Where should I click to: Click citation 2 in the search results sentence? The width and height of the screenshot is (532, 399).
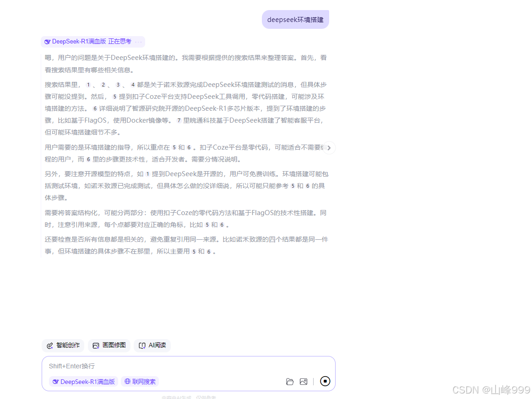(103, 85)
